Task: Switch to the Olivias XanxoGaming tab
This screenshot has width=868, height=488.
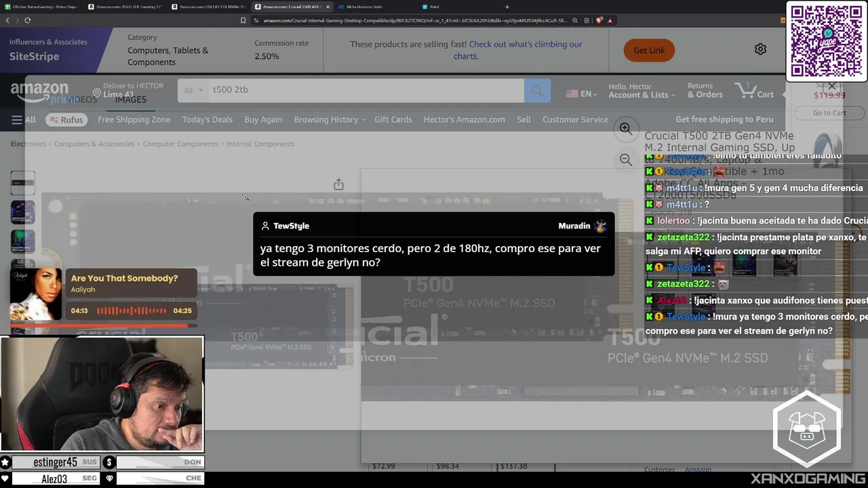Action: point(42,7)
